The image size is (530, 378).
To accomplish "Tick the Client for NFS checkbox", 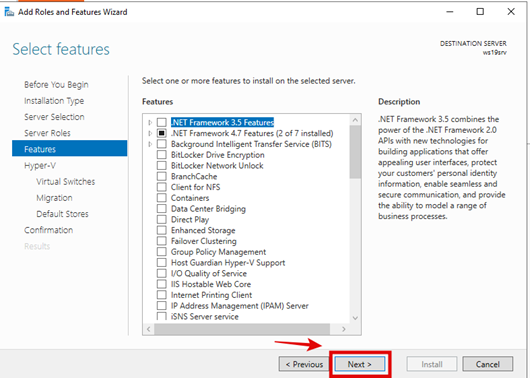I will coord(162,187).
